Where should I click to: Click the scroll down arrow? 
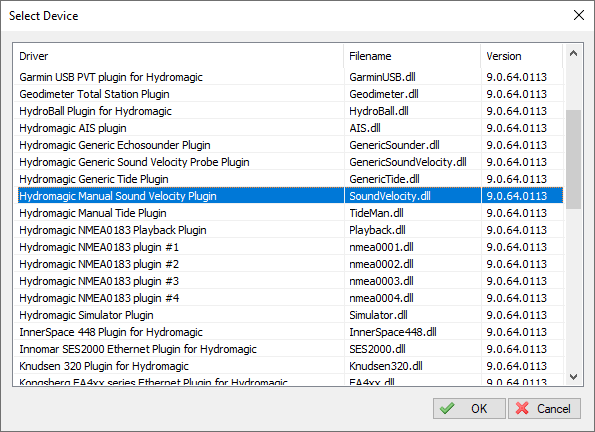573,377
